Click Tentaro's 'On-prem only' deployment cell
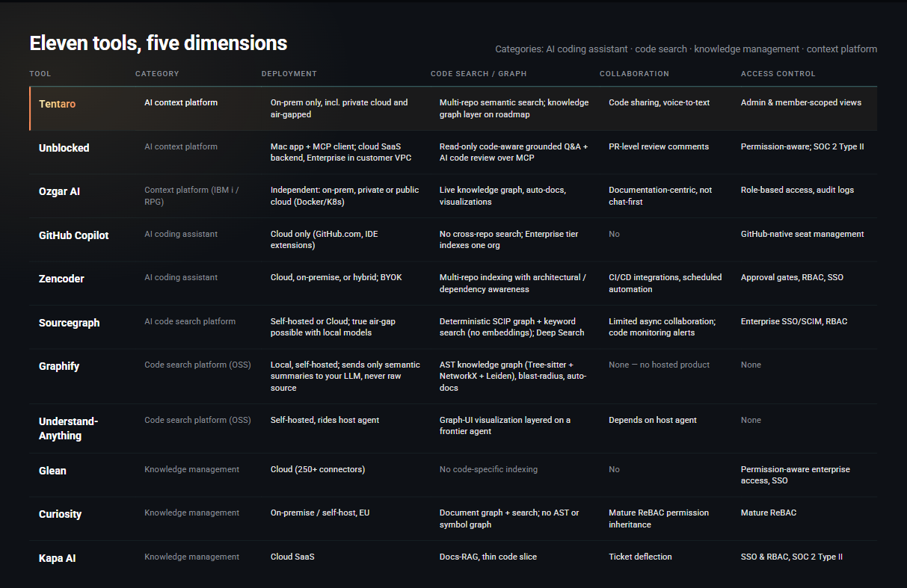This screenshot has width=907, height=588. pyautogui.click(x=339, y=108)
